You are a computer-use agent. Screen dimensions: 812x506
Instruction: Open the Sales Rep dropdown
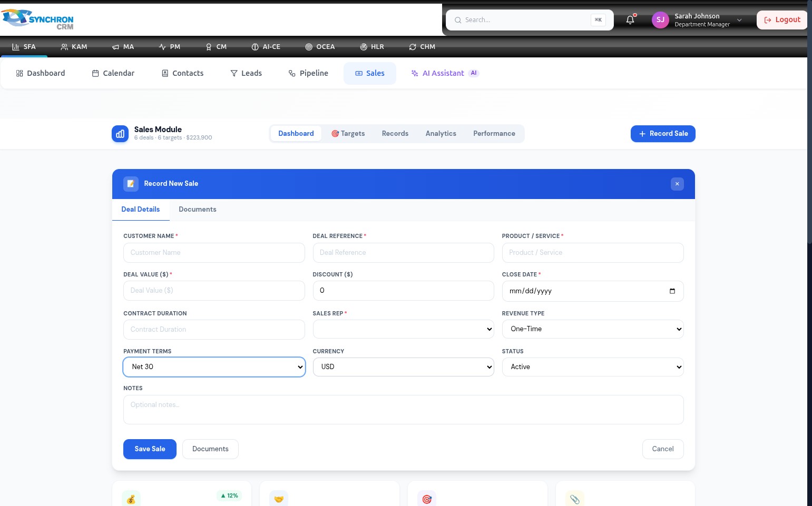pyautogui.click(x=404, y=329)
